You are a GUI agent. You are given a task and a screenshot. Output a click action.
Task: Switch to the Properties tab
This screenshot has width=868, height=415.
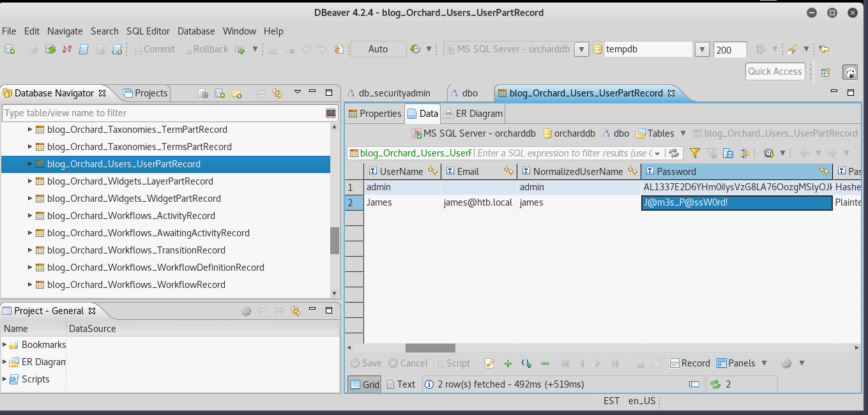click(x=374, y=114)
